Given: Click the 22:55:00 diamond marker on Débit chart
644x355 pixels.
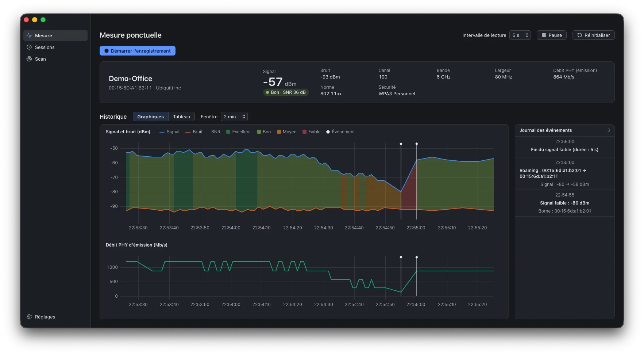Looking at the screenshot, I should 417,257.
